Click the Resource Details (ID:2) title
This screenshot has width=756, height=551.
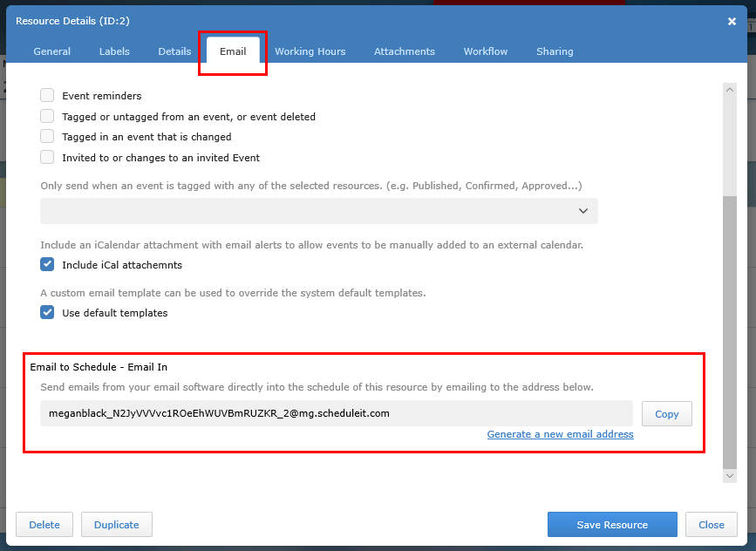point(72,21)
